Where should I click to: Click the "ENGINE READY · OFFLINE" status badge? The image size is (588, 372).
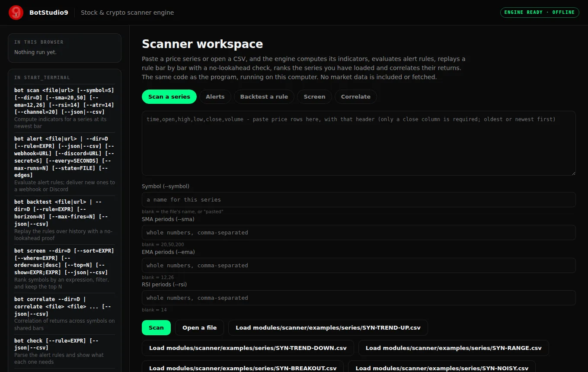540,12
